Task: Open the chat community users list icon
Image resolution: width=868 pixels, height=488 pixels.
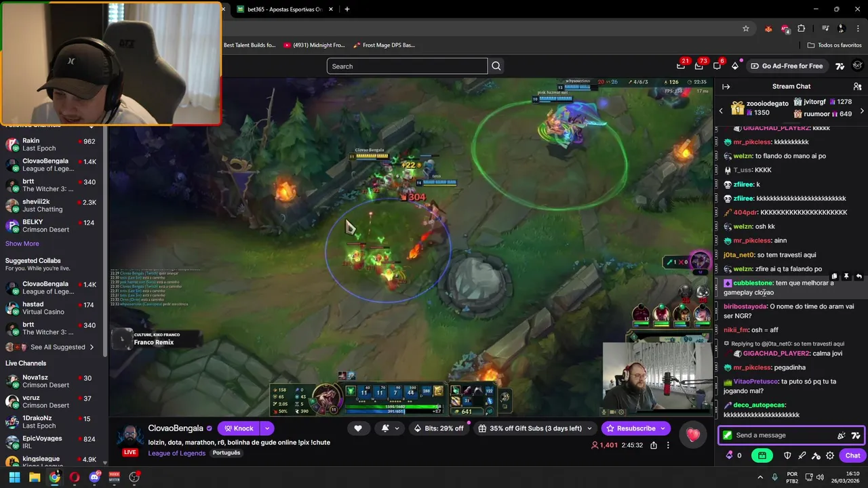Action: pos(857,87)
